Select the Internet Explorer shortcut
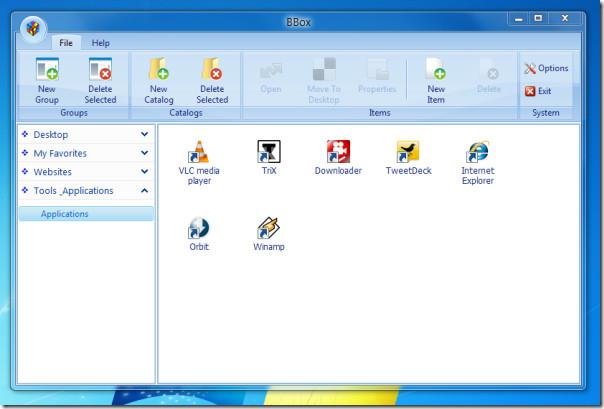The width and height of the screenshot is (604, 409). pos(477,152)
